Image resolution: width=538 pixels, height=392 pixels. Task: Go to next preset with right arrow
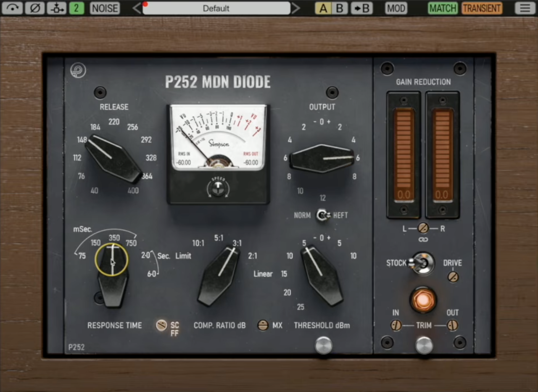point(296,8)
